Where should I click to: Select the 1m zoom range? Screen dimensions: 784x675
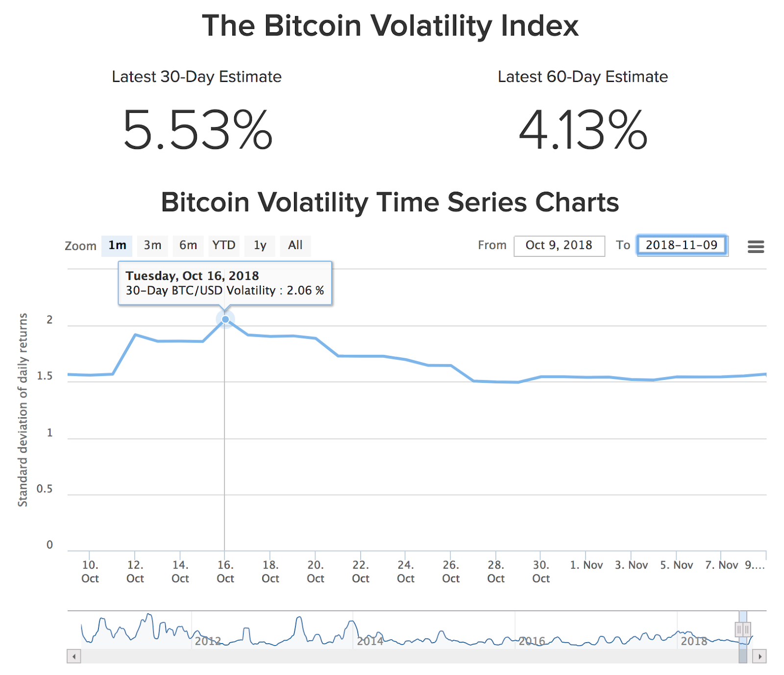(117, 246)
